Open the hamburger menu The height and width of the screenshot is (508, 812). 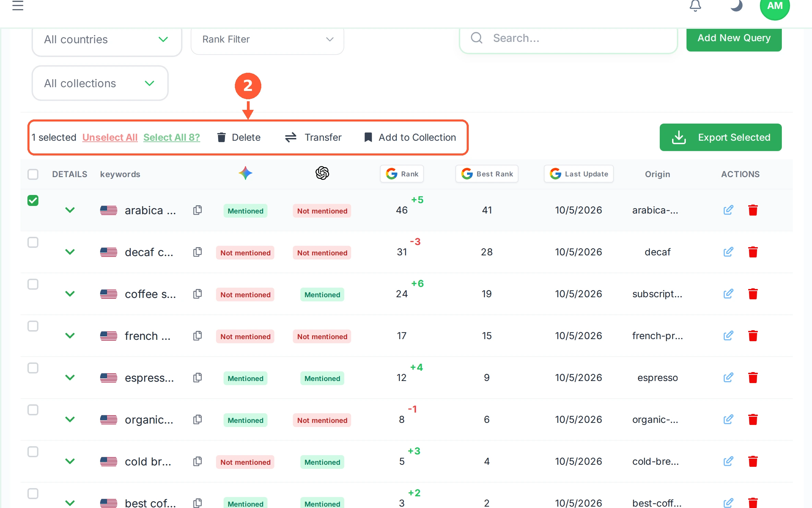click(x=17, y=5)
